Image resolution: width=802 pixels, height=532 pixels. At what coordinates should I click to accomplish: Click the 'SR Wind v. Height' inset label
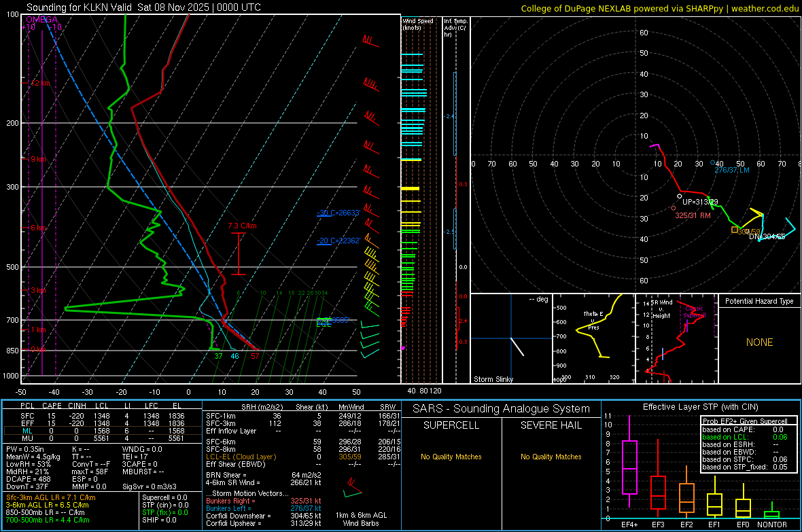[662, 309]
